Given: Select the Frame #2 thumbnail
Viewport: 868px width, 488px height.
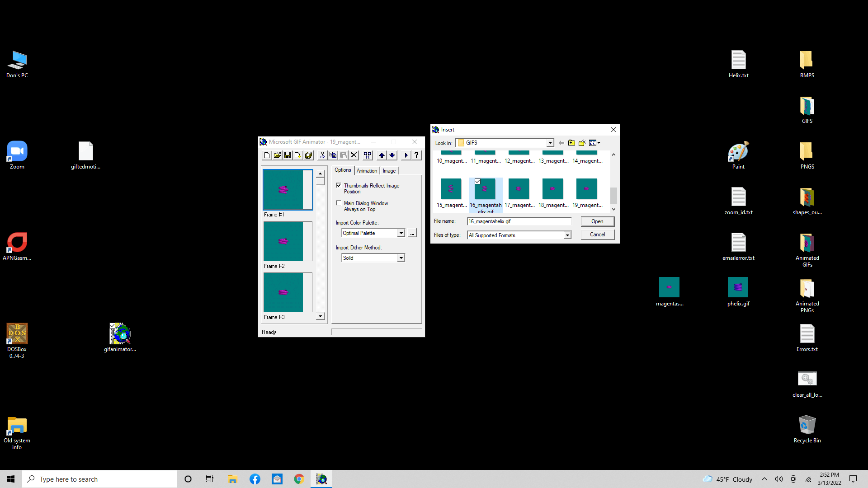Looking at the screenshot, I should (288, 241).
